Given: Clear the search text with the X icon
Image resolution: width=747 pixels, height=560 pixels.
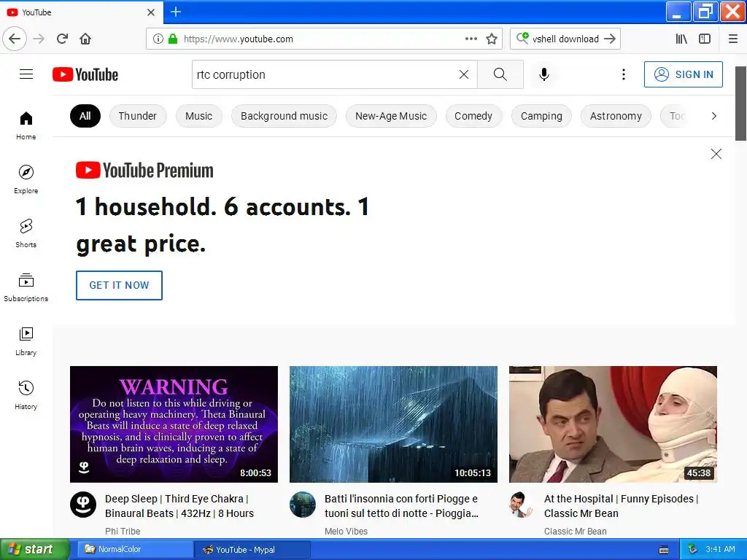Looking at the screenshot, I should 463,74.
